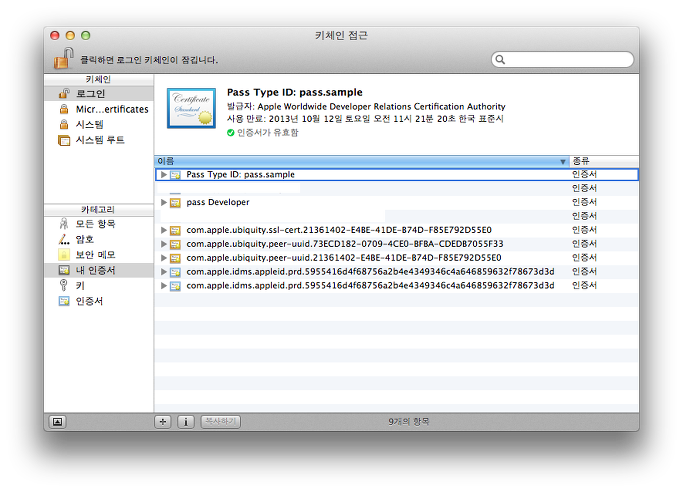
Task: Click the 암호 pencil icon
Action: click(64, 239)
